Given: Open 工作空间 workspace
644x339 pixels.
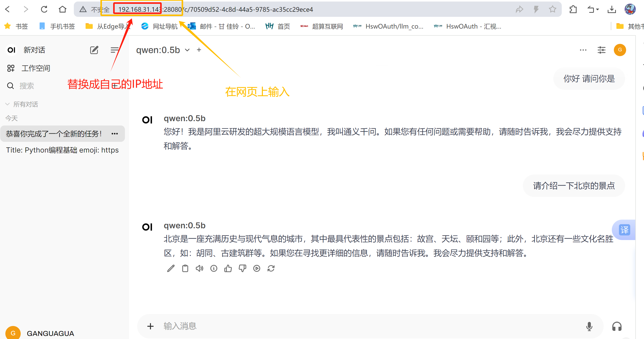Looking at the screenshot, I should pos(29,68).
